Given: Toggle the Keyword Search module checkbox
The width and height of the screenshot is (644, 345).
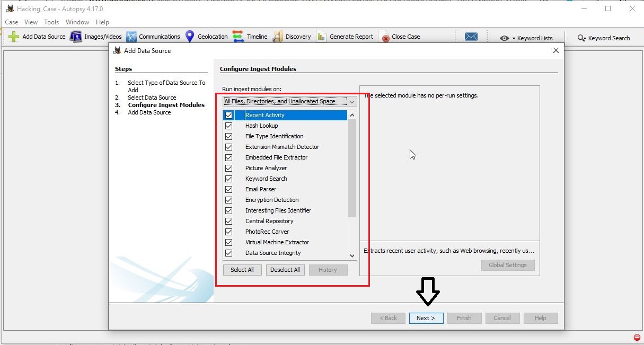Looking at the screenshot, I should 228,179.
